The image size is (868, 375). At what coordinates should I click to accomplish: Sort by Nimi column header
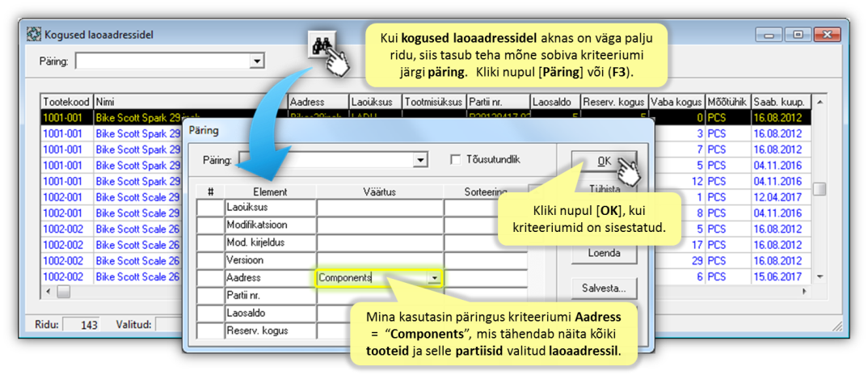pos(191,103)
